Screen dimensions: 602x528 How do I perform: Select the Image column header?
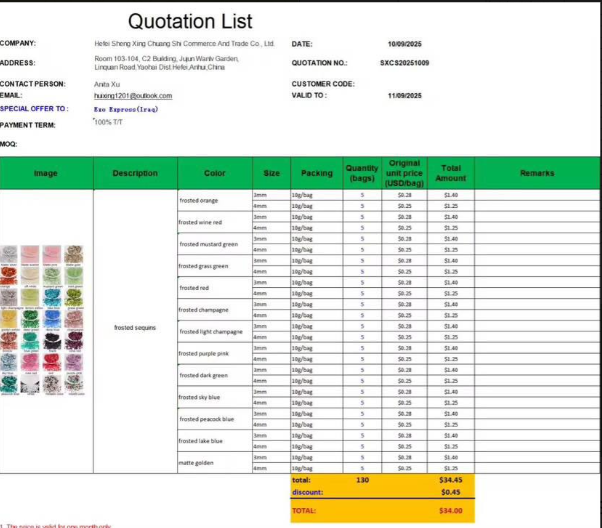pyautogui.click(x=46, y=173)
